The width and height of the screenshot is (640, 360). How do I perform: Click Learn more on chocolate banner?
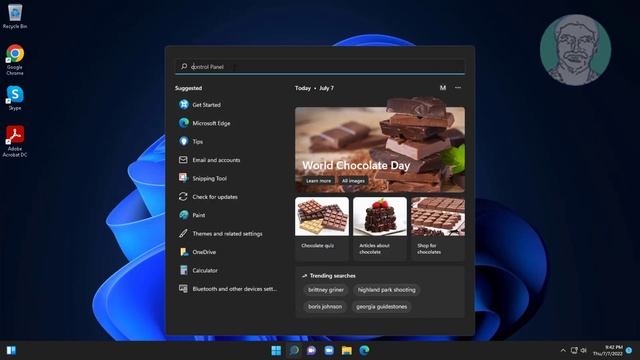click(x=318, y=181)
